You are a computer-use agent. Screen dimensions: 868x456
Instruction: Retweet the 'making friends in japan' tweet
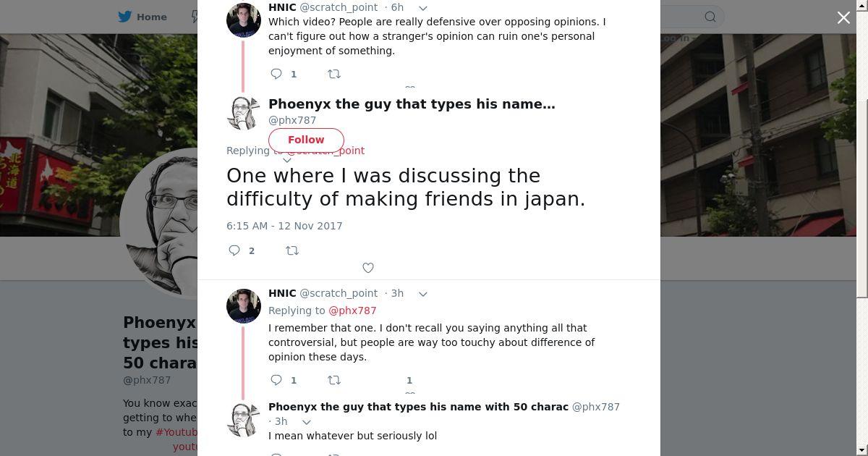[292, 250]
